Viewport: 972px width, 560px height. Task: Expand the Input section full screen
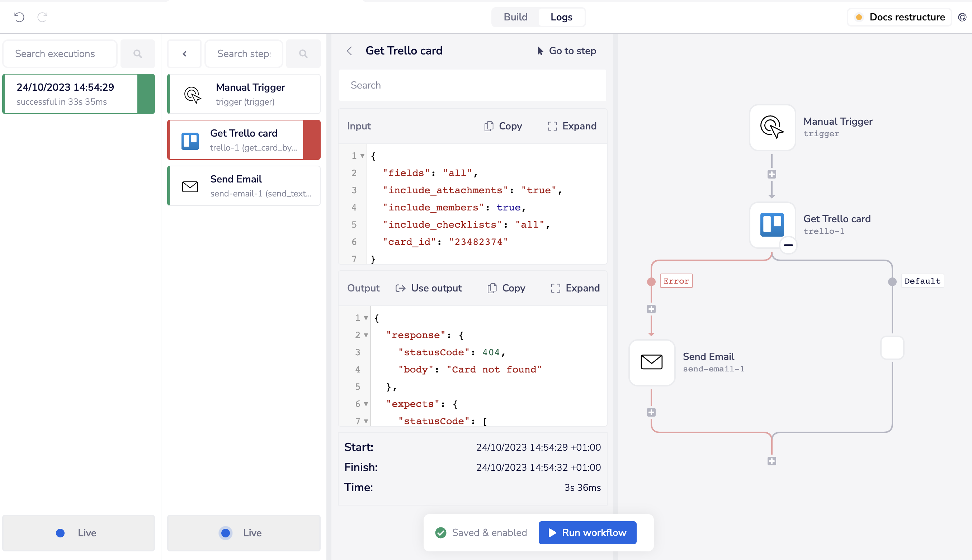click(x=573, y=126)
